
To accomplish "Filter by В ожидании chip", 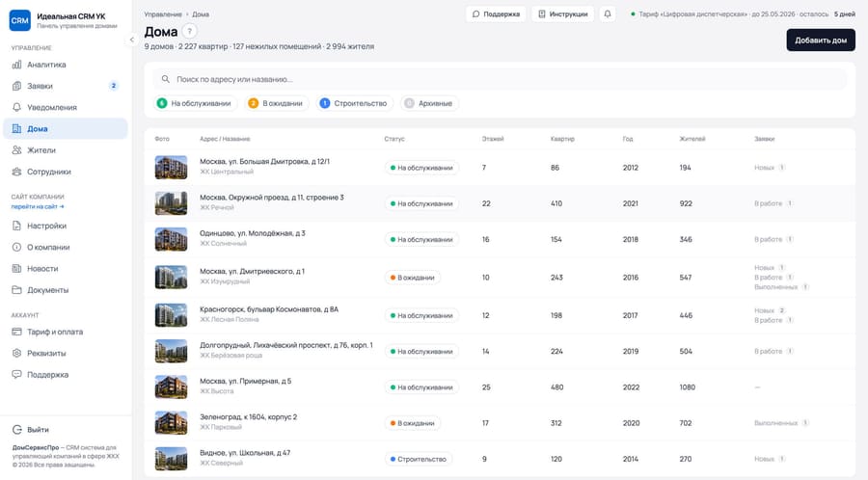I will [277, 103].
